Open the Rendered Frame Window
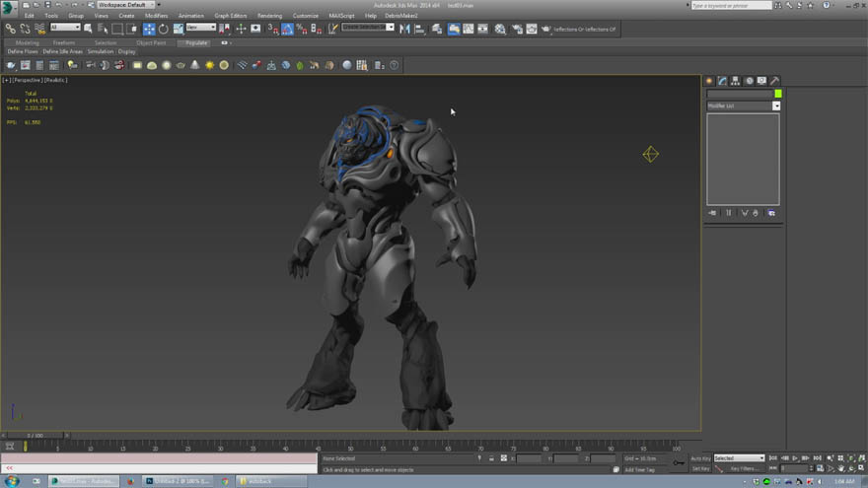868x488 pixels. tap(532, 29)
